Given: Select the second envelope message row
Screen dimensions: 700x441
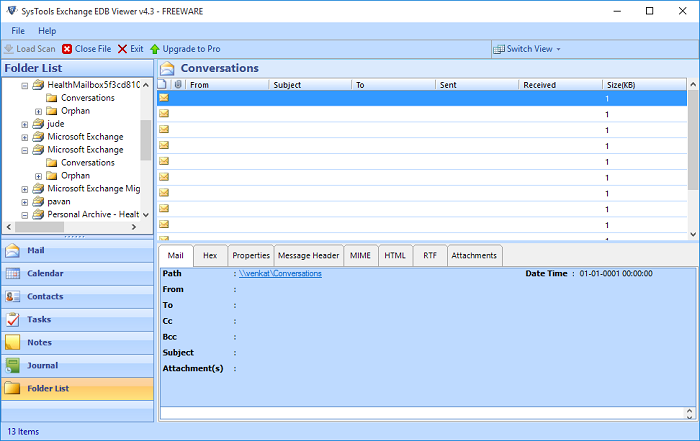Looking at the screenshot, I should tap(422, 114).
